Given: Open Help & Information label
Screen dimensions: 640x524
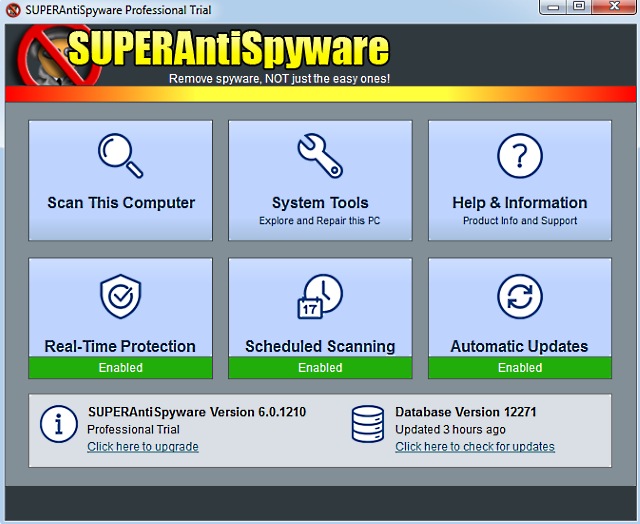Looking at the screenshot, I should (520, 203).
